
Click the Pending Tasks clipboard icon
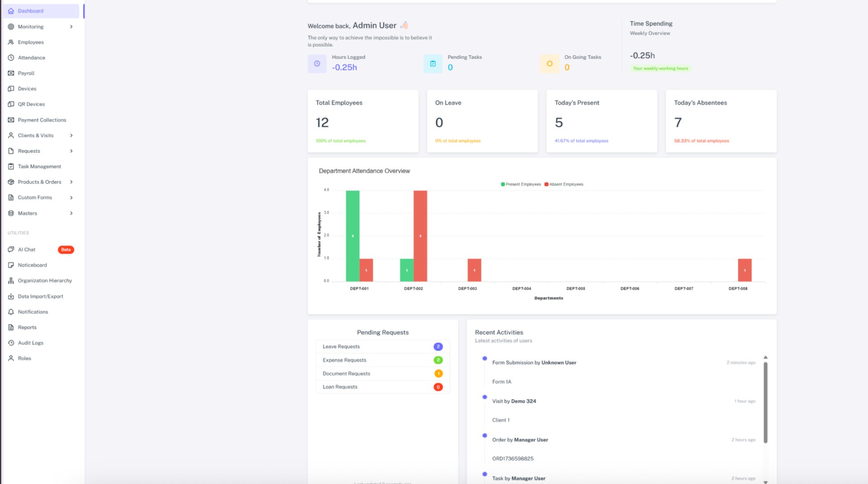click(433, 64)
